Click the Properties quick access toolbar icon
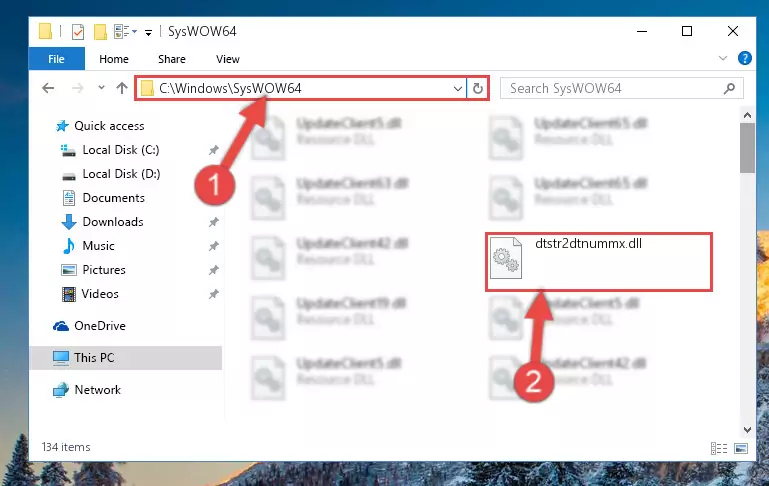The height and width of the screenshot is (486, 769). [x=78, y=32]
